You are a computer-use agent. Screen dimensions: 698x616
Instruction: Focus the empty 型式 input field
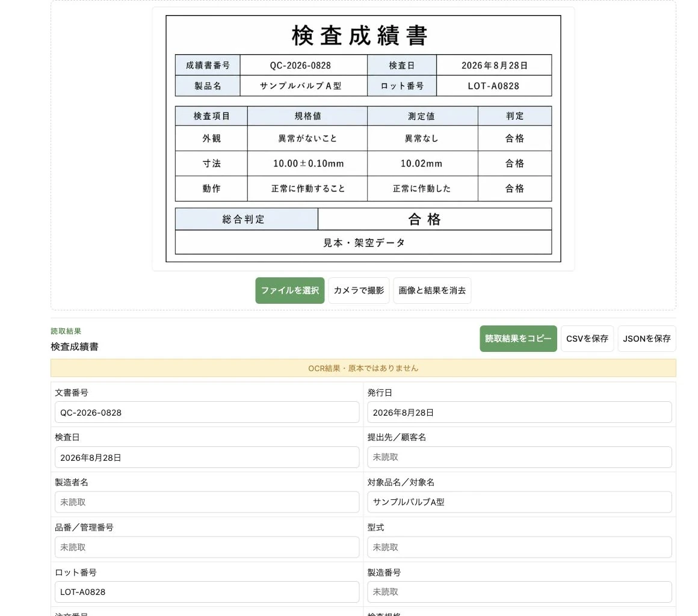(x=519, y=547)
